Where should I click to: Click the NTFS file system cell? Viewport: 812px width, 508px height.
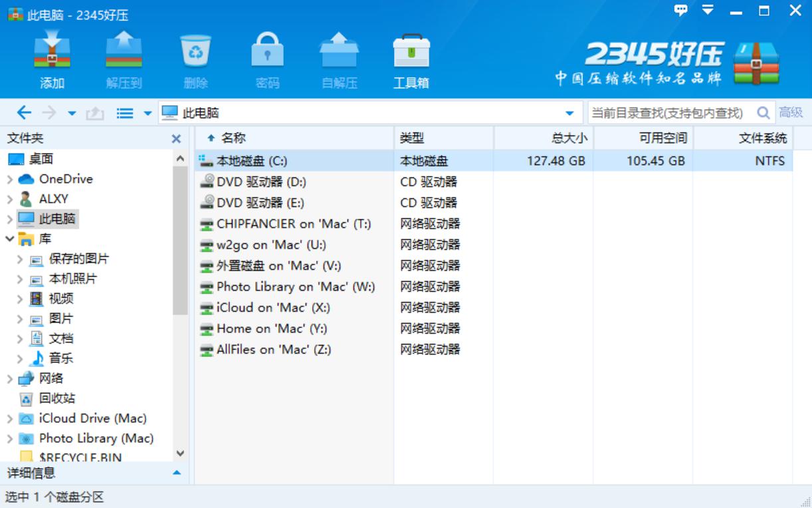point(769,161)
